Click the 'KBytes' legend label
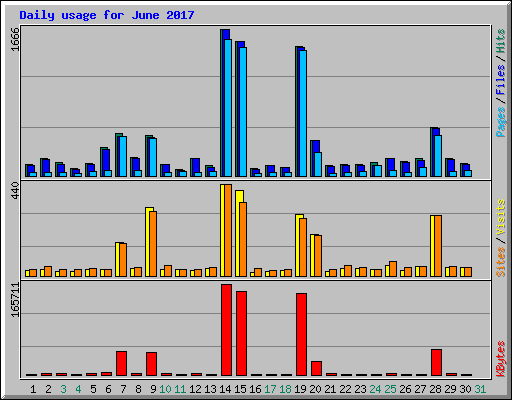 point(500,359)
